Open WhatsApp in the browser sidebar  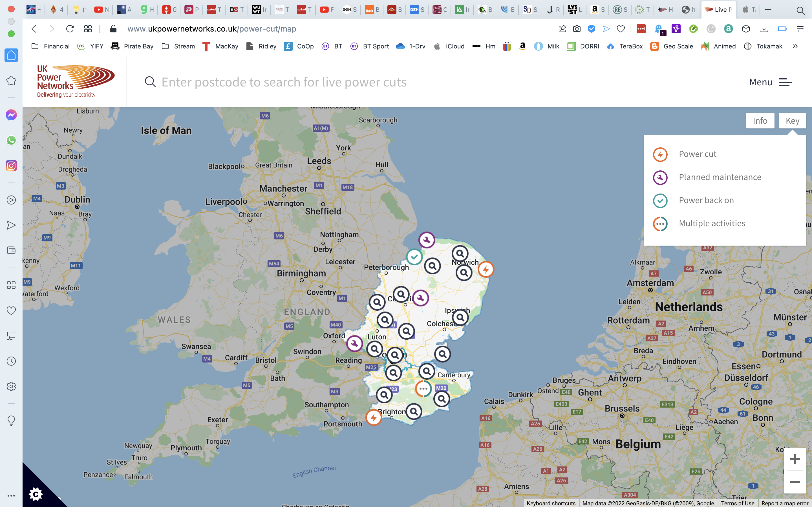[11, 140]
